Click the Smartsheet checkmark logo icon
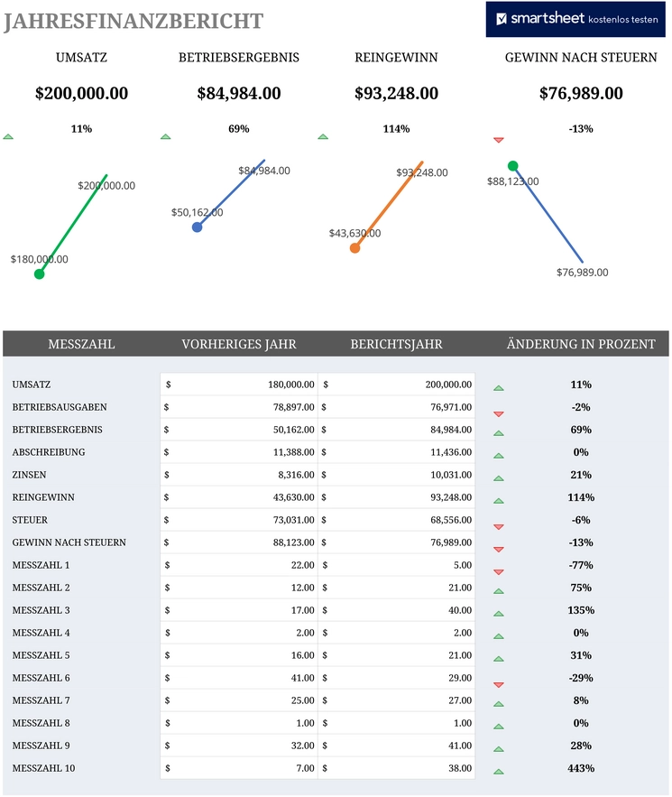672x797 pixels. (x=502, y=19)
